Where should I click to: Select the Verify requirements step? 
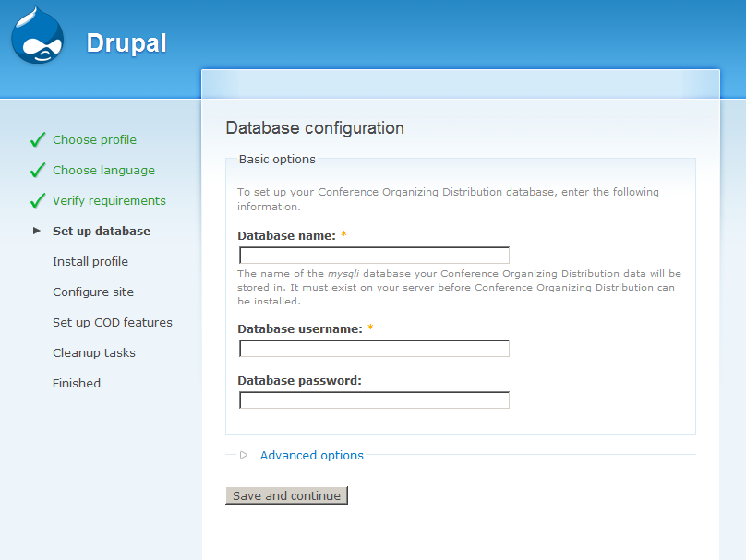[109, 200]
